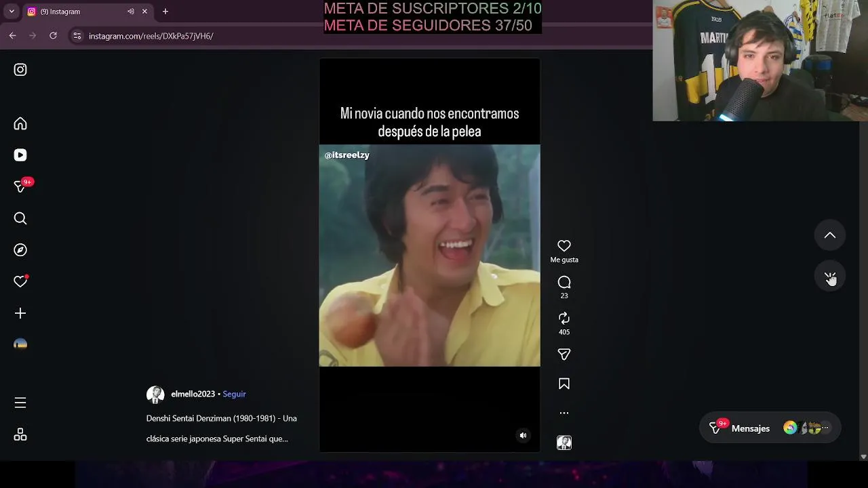
Task: Go to next reel with down chevron
Action: coord(830,277)
